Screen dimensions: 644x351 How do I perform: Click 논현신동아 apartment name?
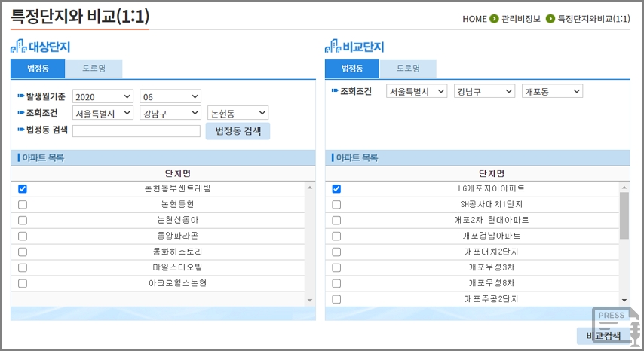pos(177,220)
